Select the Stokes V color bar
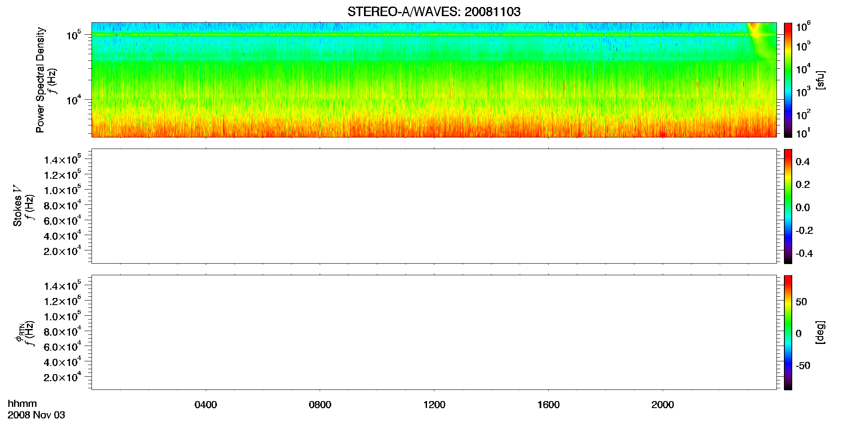The height and width of the screenshot is (447, 868). click(788, 206)
